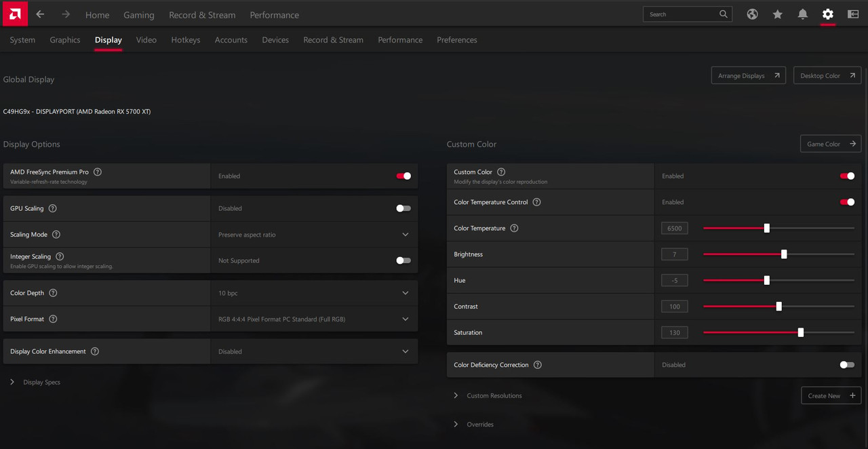This screenshot has height=449, width=868.
Task: Click Color Temperature value box 6500
Action: (674, 228)
